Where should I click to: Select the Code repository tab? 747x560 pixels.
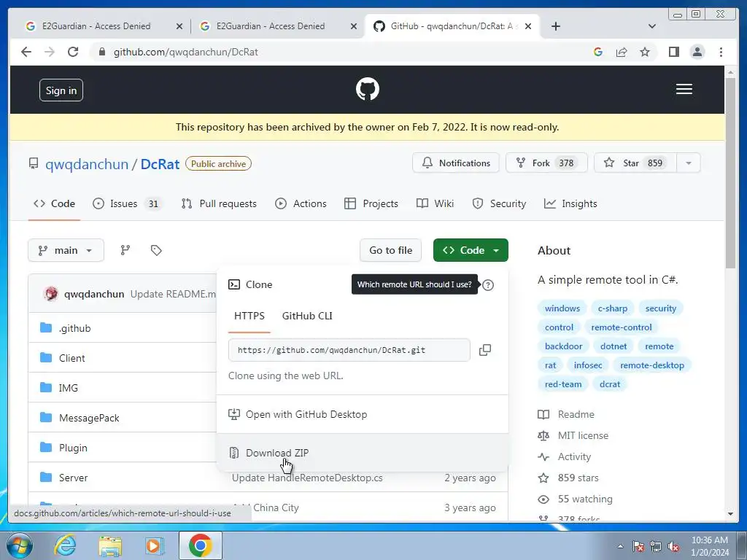[x=54, y=204]
